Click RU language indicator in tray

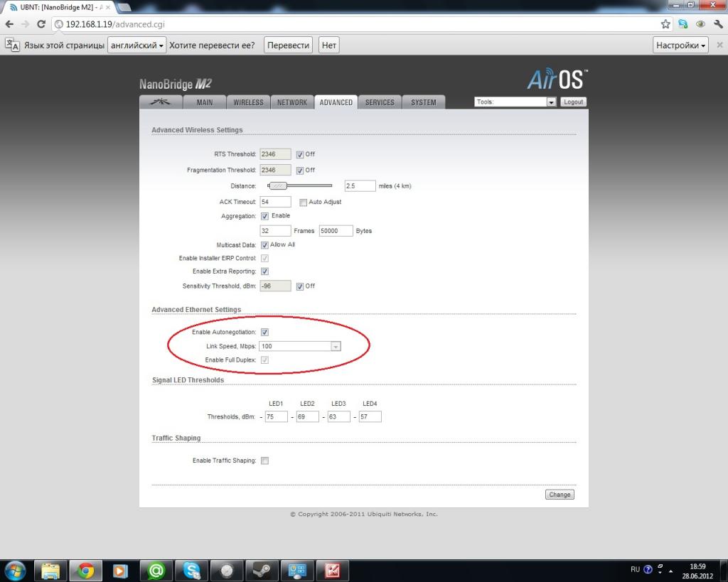635,569
